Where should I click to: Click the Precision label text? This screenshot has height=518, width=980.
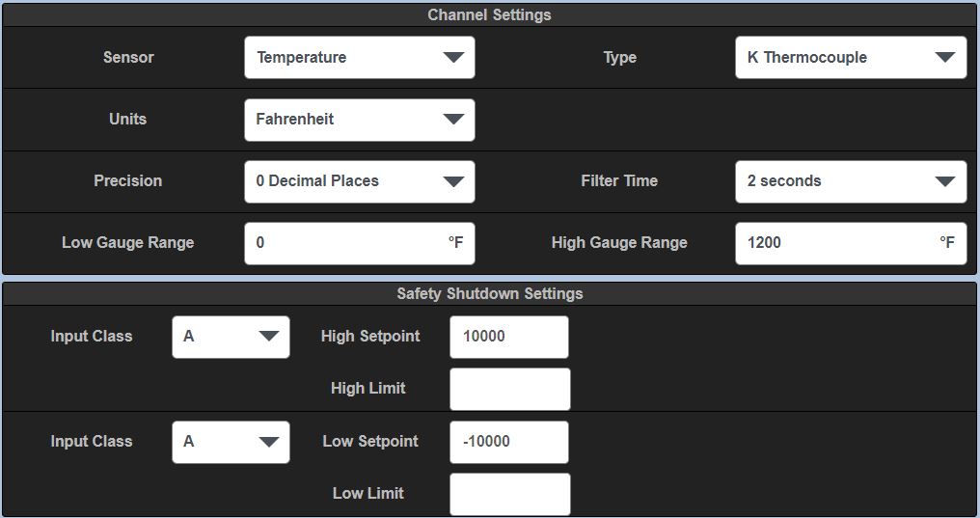128,181
